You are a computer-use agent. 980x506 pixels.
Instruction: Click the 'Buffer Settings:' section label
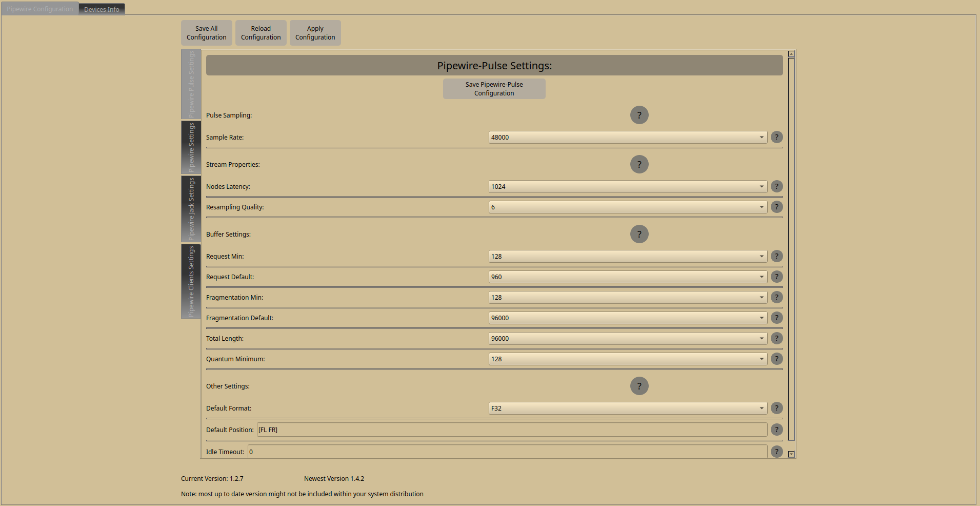[228, 234]
